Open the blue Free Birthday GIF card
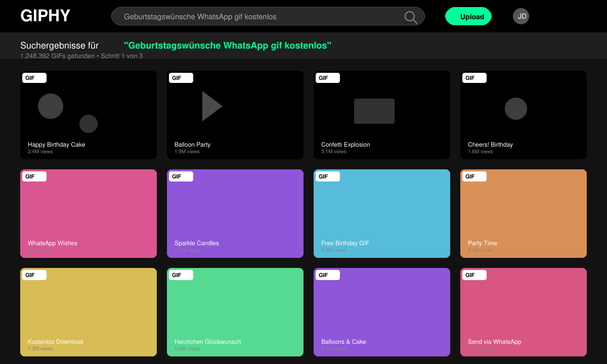The height and width of the screenshot is (364, 607). coord(382,213)
